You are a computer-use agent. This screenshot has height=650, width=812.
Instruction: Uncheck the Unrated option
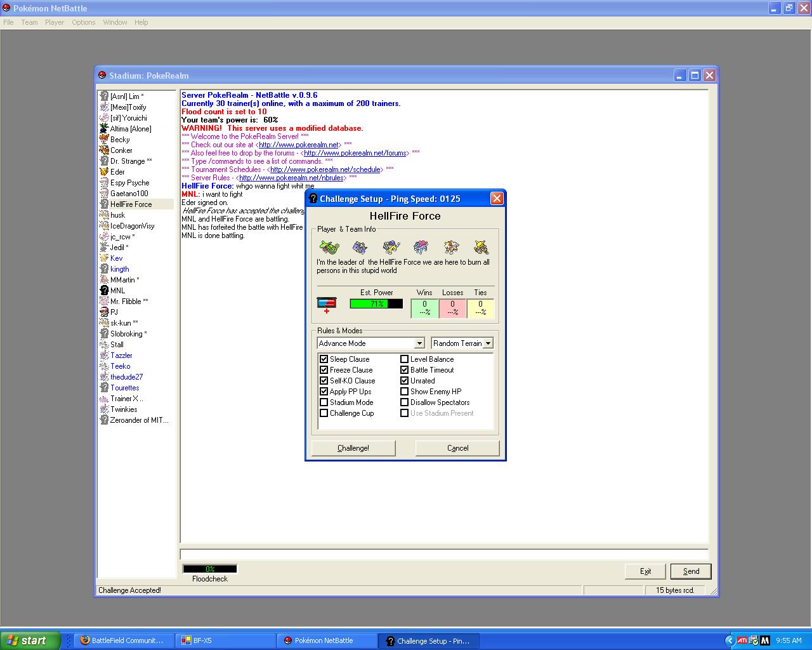pos(404,381)
